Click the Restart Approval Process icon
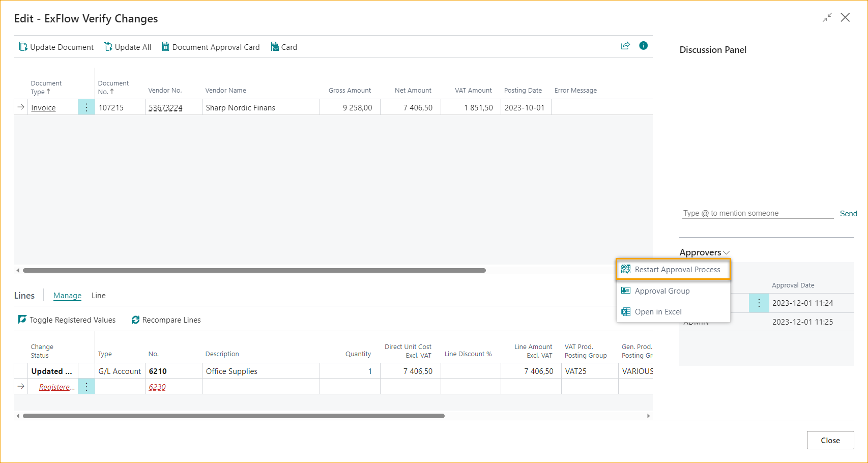The width and height of the screenshot is (868, 463). pyautogui.click(x=625, y=269)
